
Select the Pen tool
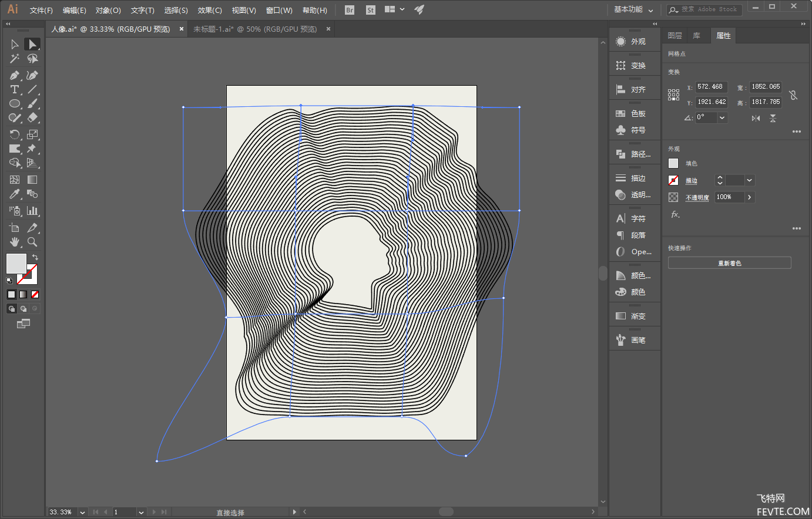point(14,75)
